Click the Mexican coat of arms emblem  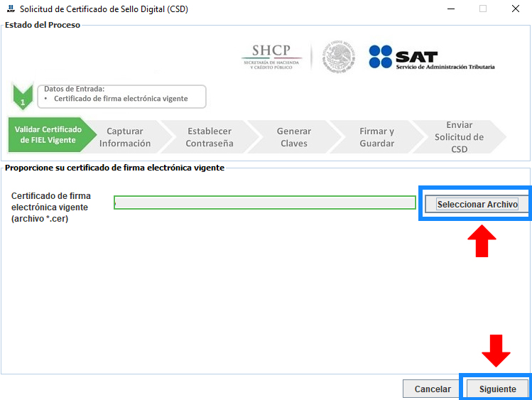coord(338,56)
